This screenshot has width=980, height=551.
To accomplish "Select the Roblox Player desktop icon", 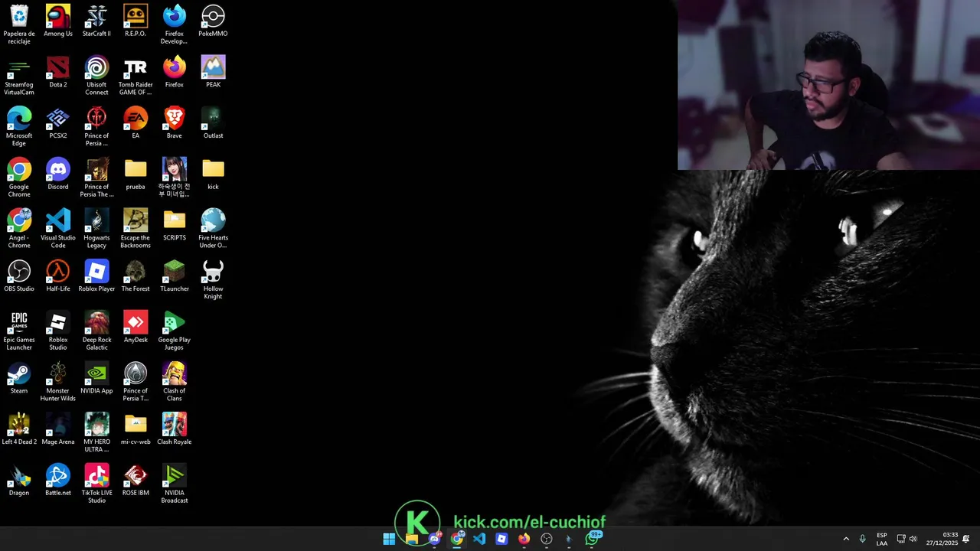I will 96,276.
